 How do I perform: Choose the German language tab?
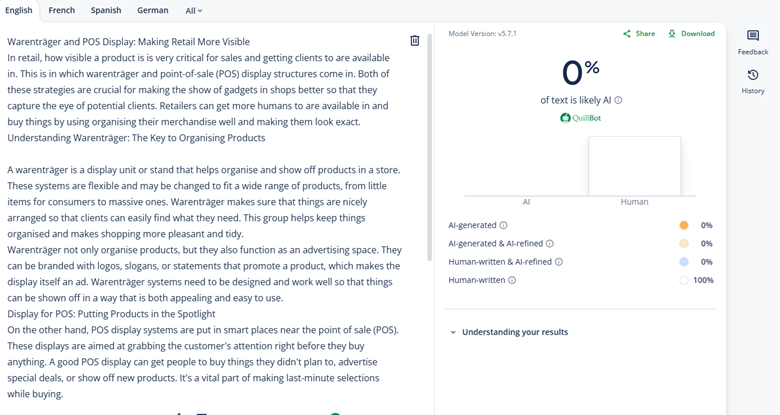point(153,11)
